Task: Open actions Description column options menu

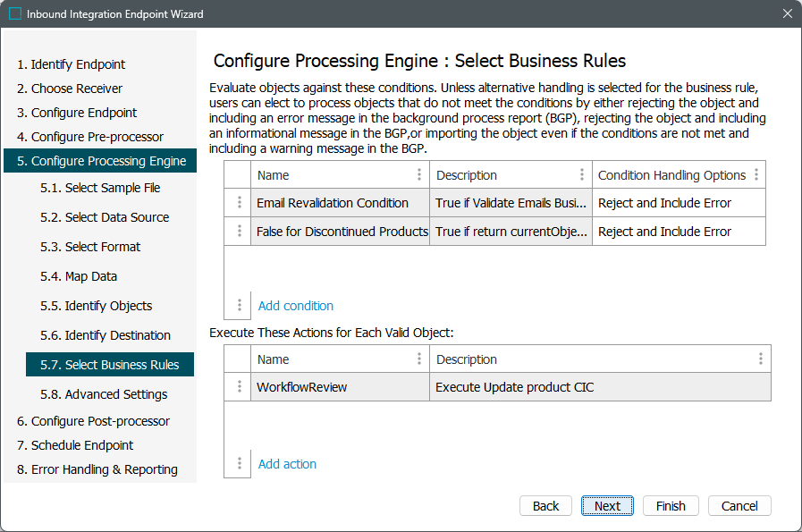Action: pyautogui.click(x=760, y=359)
